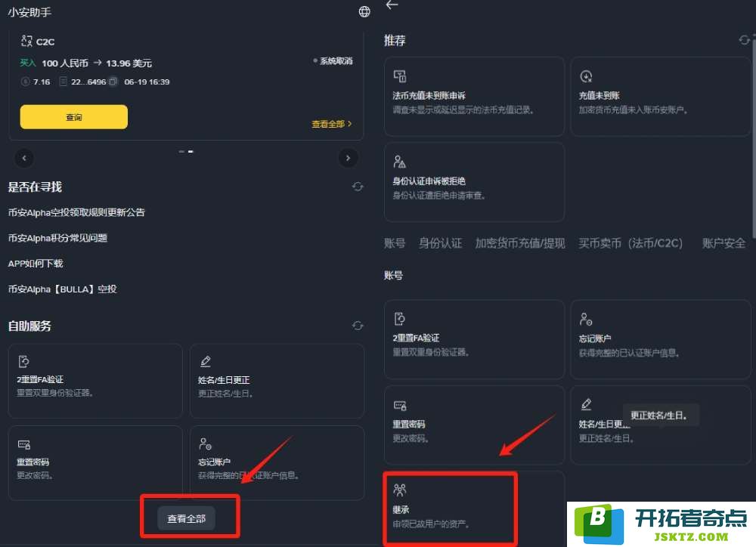Click the 系统取消 order status
The height and width of the screenshot is (547, 756).
click(x=333, y=60)
